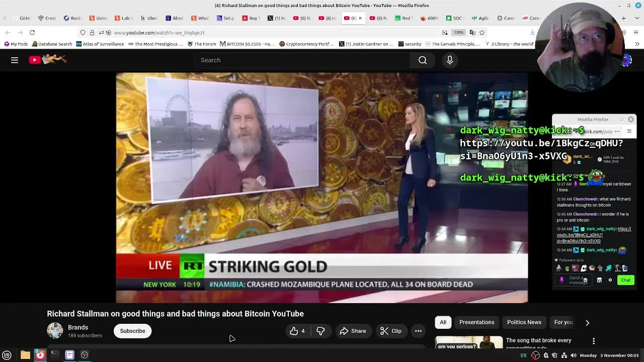Open more actions ellipsis under video
The width and height of the screenshot is (644, 362).
[418, 331]
